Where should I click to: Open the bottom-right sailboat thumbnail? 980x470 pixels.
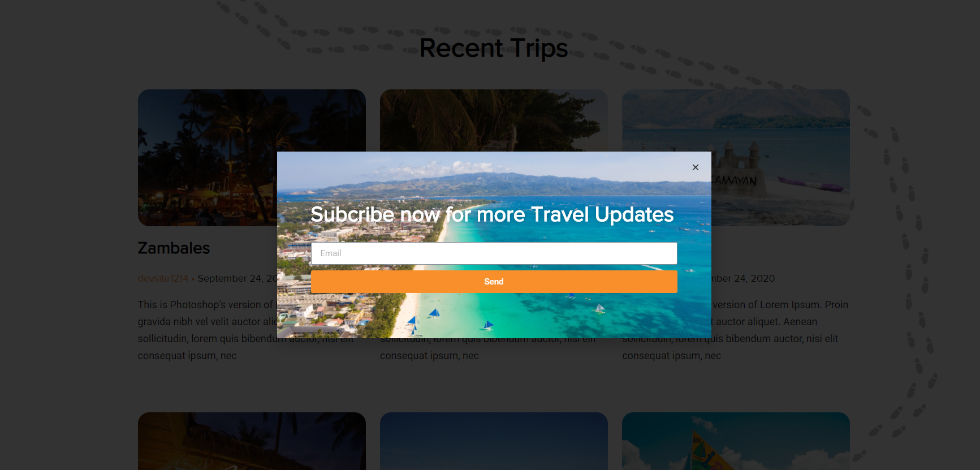(736, 441)
